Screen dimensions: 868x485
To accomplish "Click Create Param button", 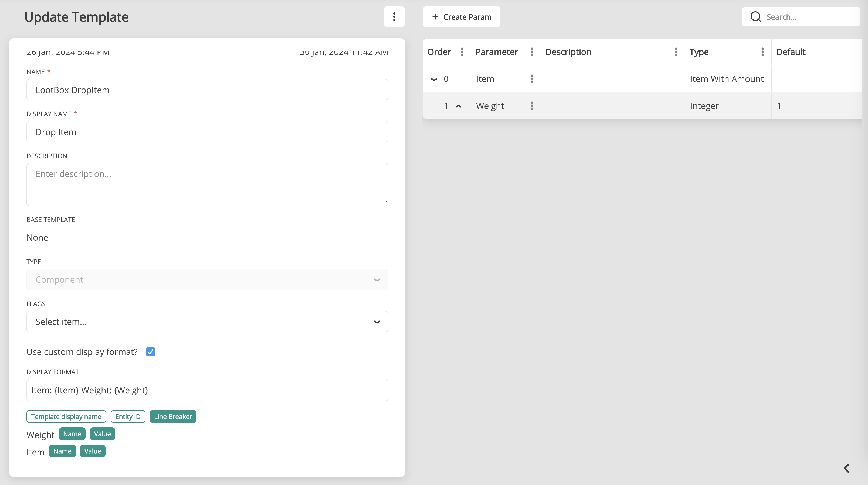I will coord(461,17).
